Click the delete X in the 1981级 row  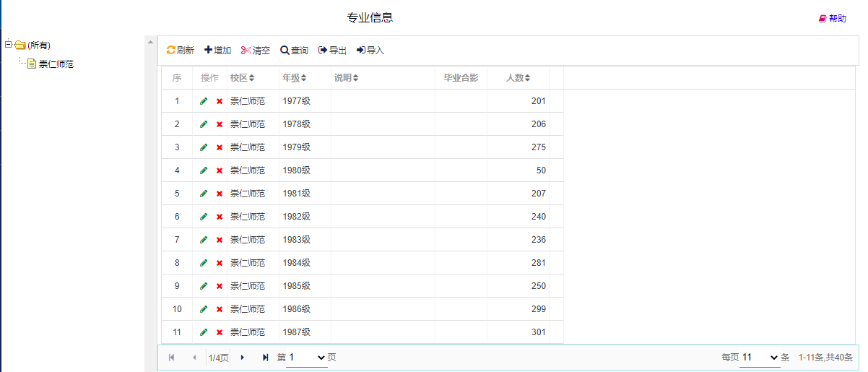click(220, 194)
